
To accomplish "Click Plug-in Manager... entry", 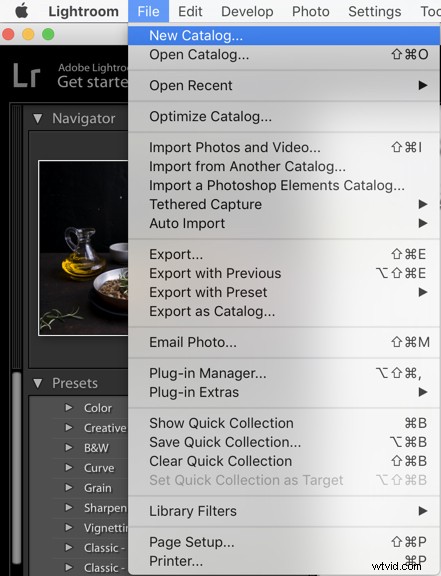I will coord(284,373).
